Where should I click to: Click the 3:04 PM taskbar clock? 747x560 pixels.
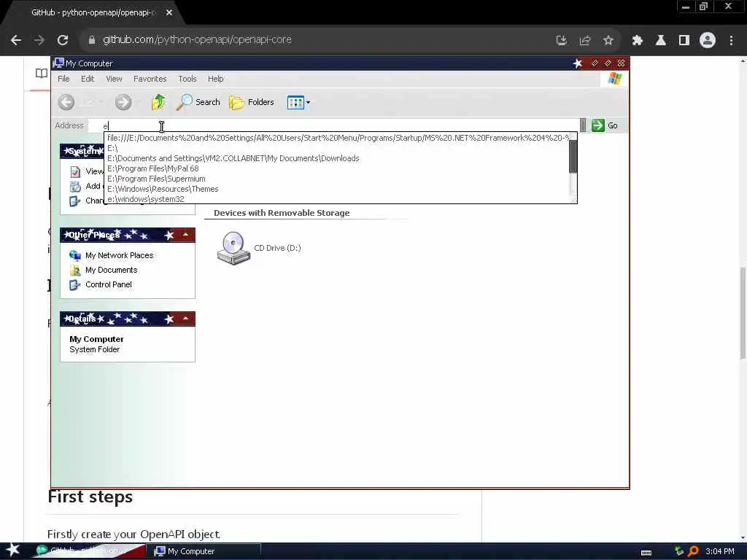tap(719, 551)
